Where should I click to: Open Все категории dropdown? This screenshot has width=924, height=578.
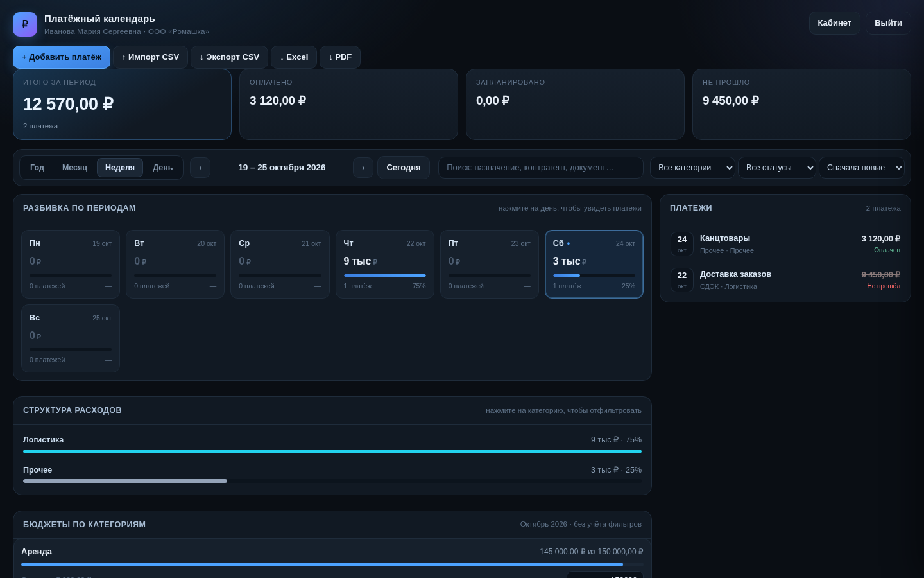[x=692, y=168]
